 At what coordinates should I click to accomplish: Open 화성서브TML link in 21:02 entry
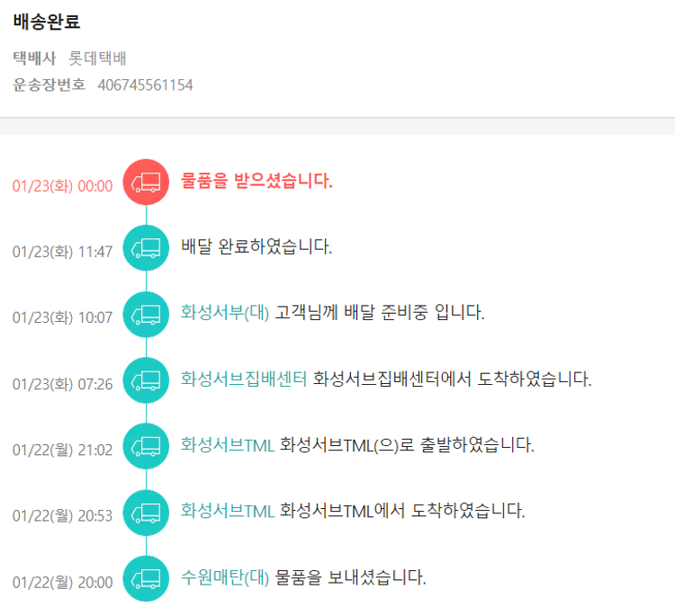228,444
